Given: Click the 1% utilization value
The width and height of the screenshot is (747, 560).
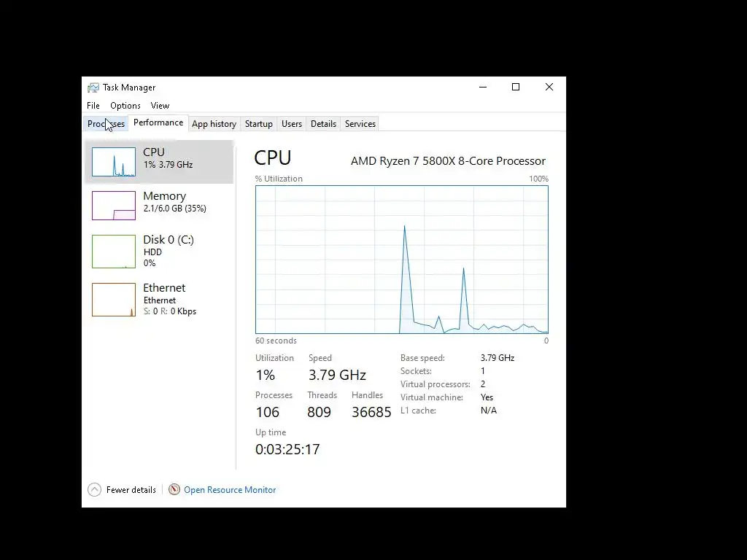Looking at the screenshot, I should pos(266,376).
